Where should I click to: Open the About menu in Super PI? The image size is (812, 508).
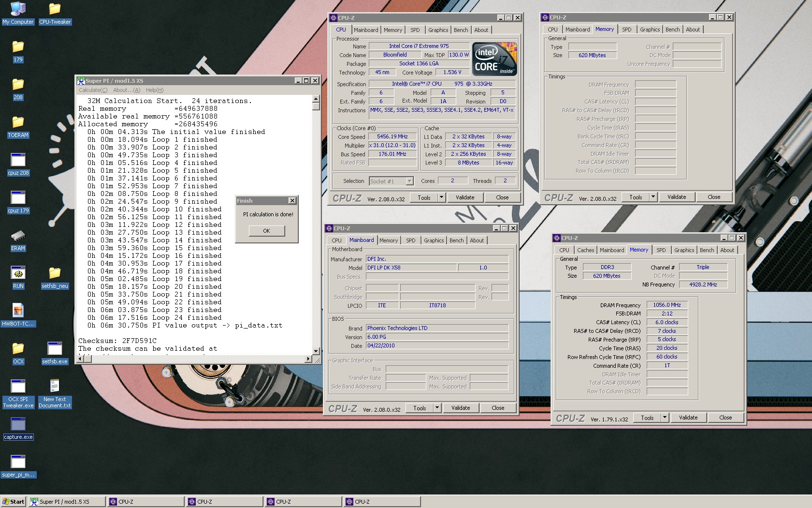pyautogui.click(x=127, y=90)
